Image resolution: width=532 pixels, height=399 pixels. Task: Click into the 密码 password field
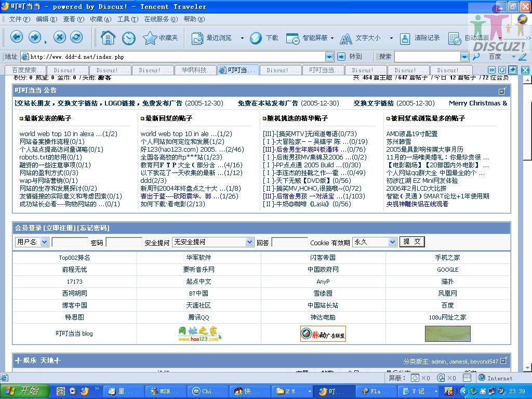click(x=124, y=242)
